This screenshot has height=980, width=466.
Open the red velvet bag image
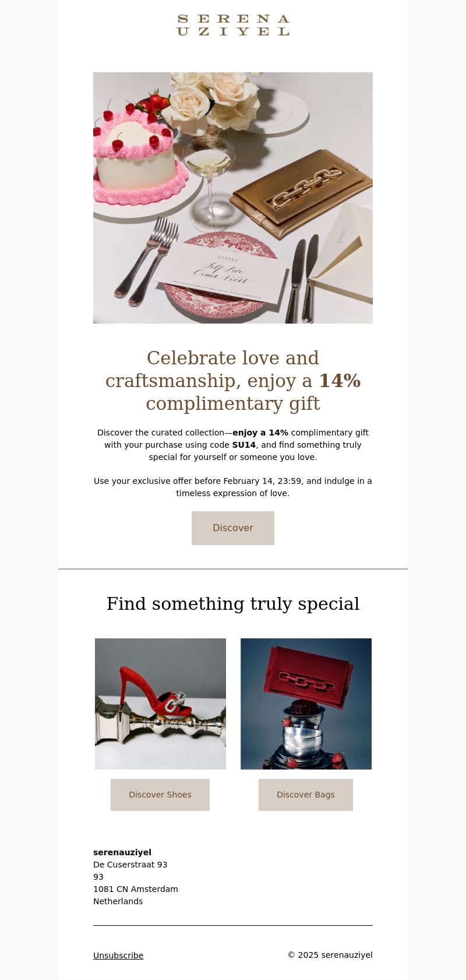306,704
